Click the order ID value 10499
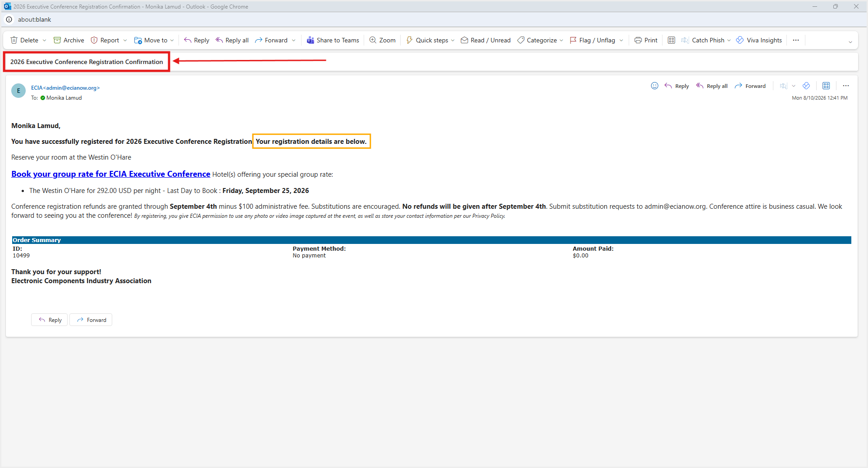 (21, 256)
